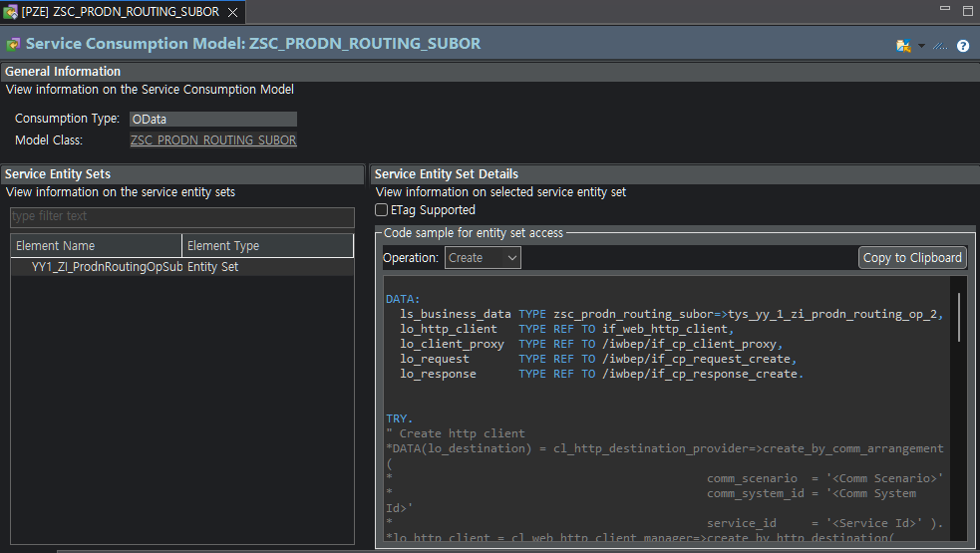Click the 'TRY.' keyword in code sample
The image size is (980, 553).
[399, 418]
